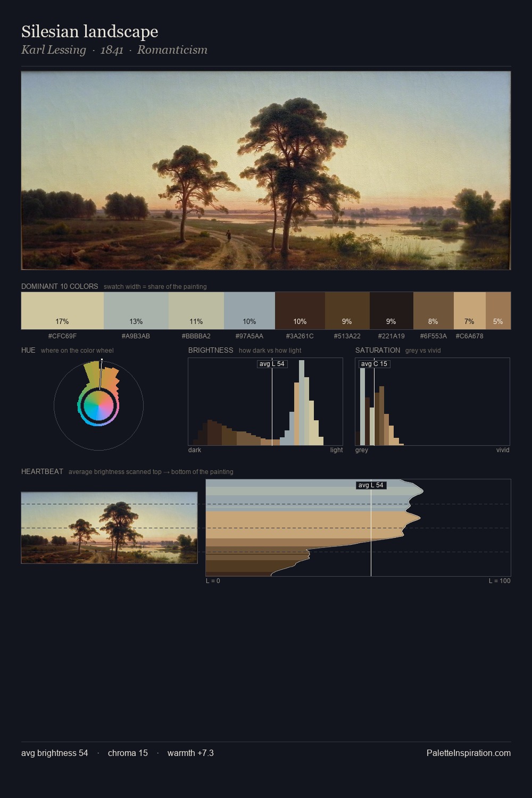The height and width of the screenshot is (798, 532).
Task: Click the small painting thumbnail in Heartbeat
Action: 109,528
